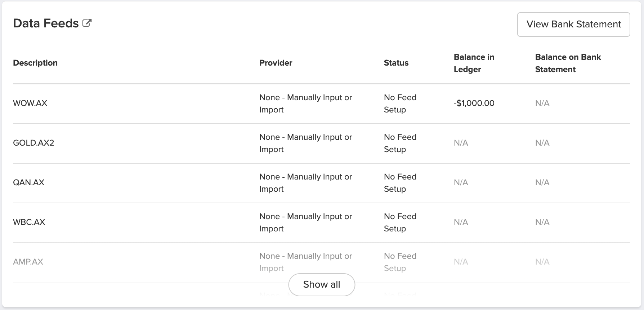Click the ledger balance of -$1,000.00
Screen dimensions: 644x310
click(x=474, y=103)
